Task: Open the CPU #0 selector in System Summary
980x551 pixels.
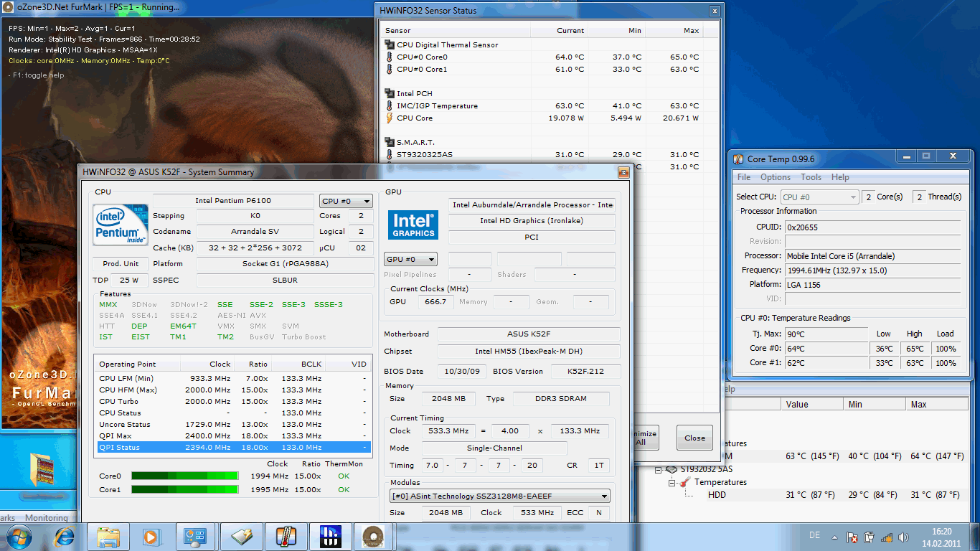Action: [x=346, y=202]
